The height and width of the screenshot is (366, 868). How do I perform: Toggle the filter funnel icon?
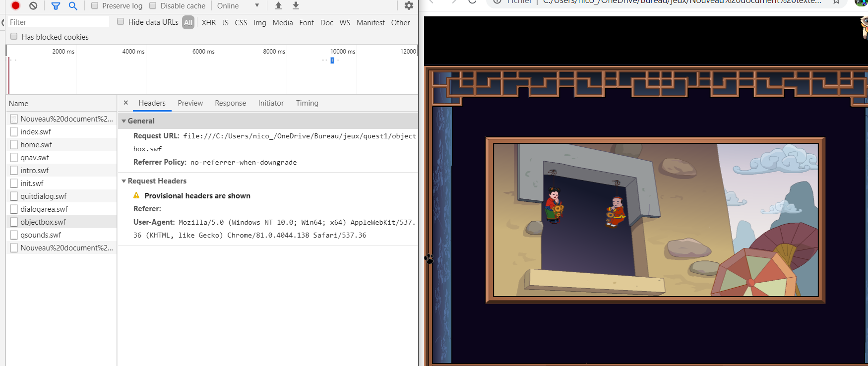[x=56, y=5]
